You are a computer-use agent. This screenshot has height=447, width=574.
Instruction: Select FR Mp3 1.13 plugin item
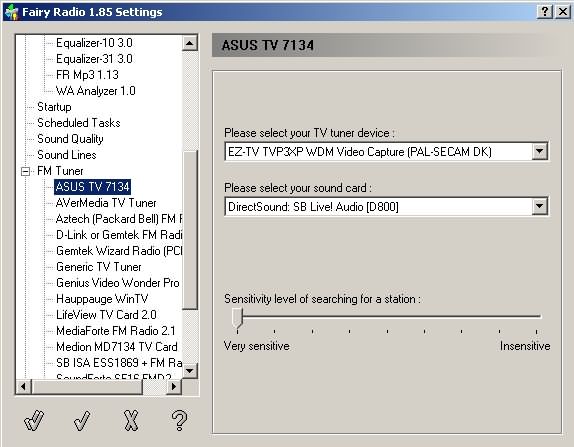click(x=87, y=75)
